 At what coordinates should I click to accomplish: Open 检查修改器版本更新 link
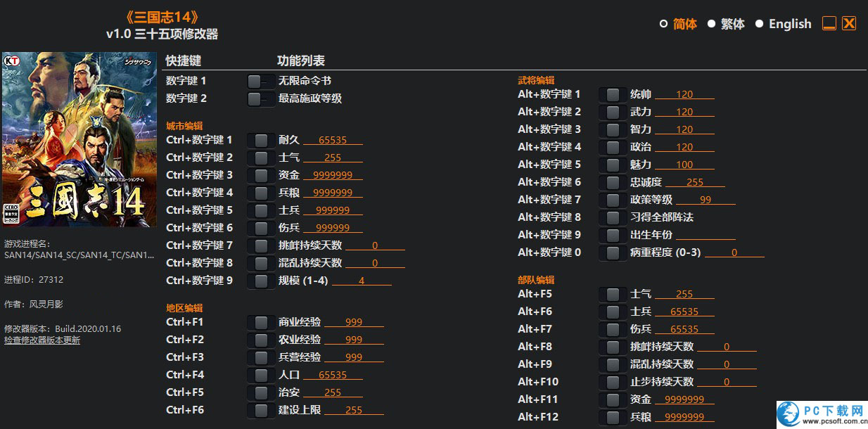(42, 340)
